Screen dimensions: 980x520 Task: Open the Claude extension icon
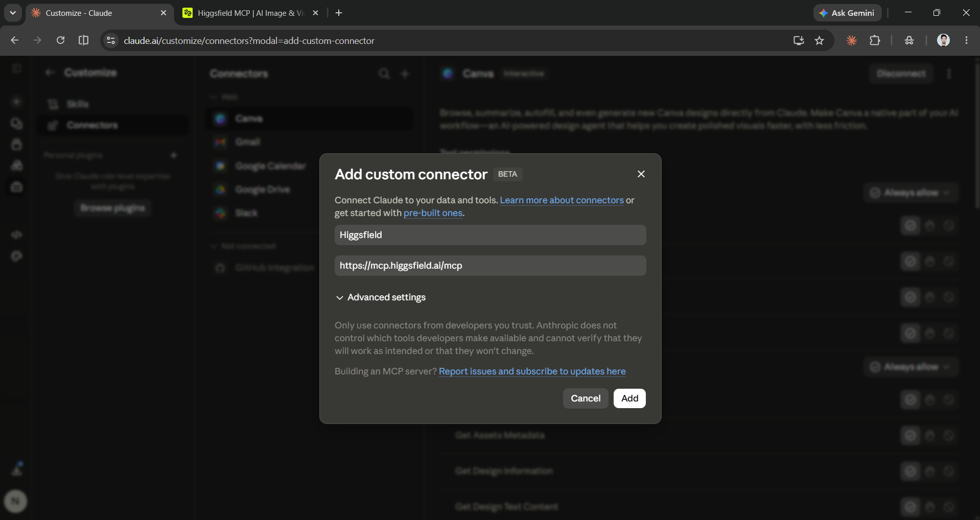851,40
